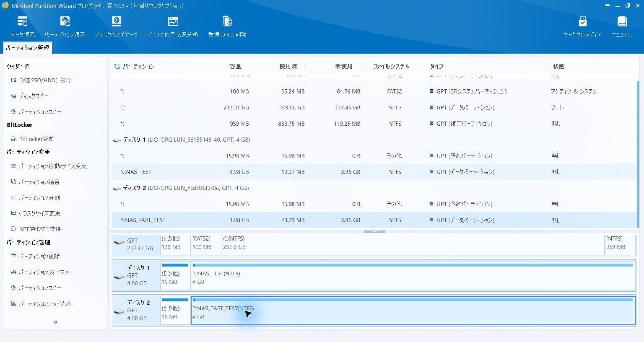Open the 重複ファイル削除 tool
Image resolution: width=644 pixels, height=342 pixels.
tap(227, 27)
